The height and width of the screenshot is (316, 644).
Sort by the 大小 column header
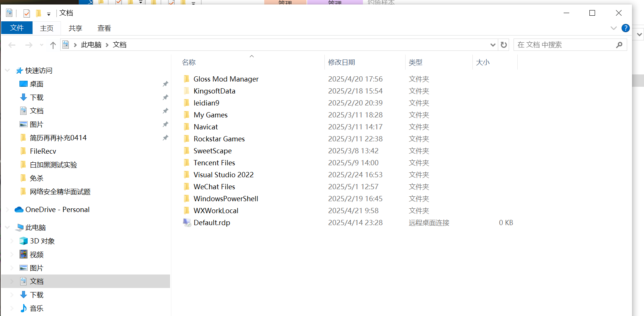(483, 62)
